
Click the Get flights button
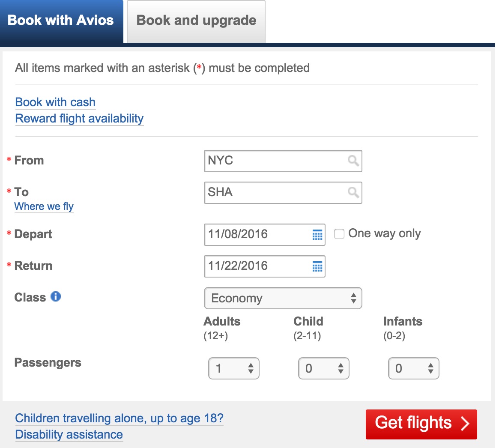point(421,424)
